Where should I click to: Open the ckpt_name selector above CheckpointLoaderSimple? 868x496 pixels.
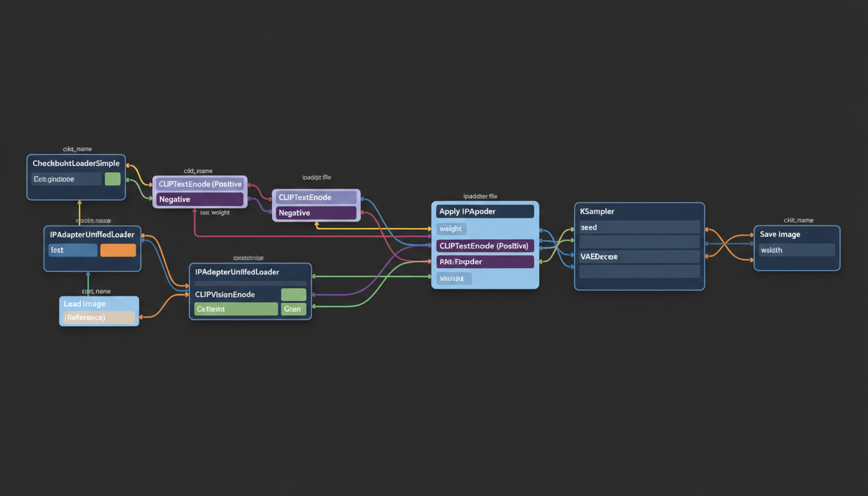click(76, 149)
